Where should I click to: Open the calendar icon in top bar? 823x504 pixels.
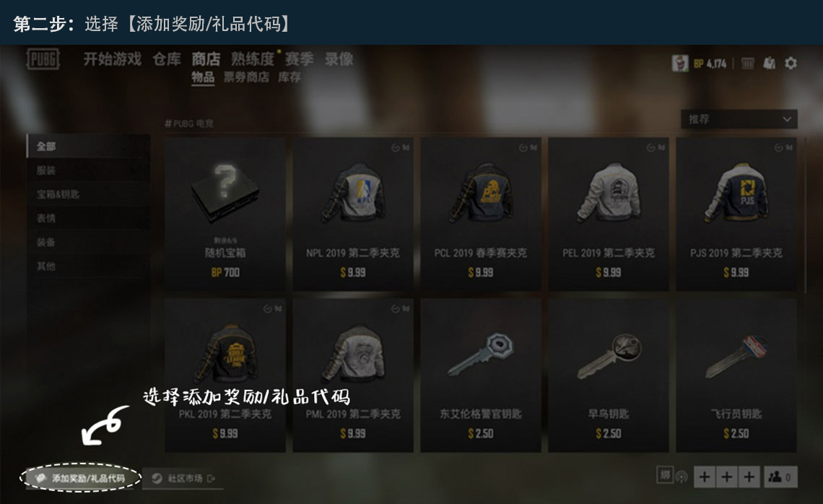tap(747, 64)
